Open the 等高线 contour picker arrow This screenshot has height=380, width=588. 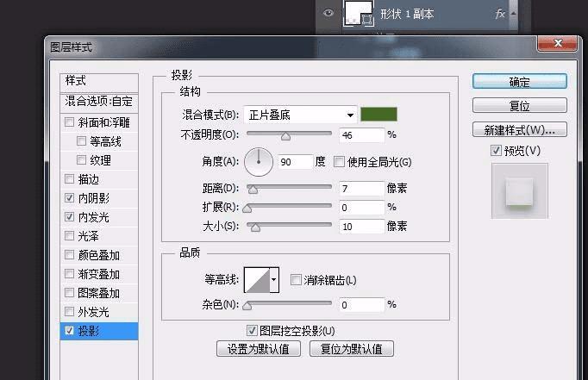pos(274,279)
